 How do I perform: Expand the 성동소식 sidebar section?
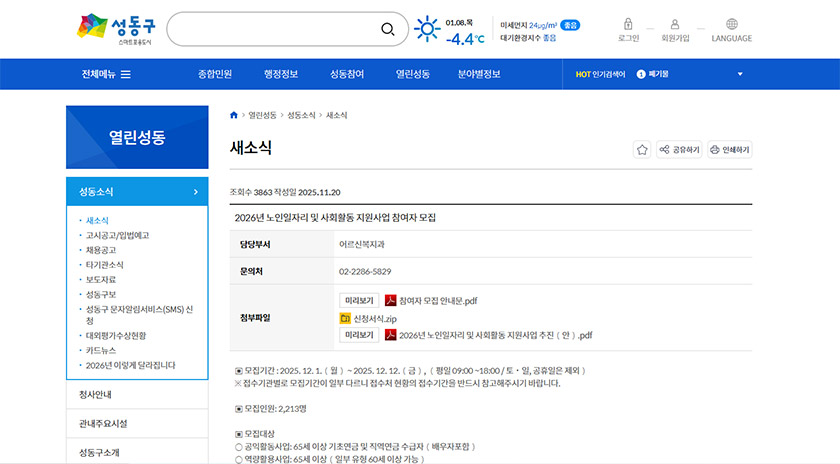point(137,191)
